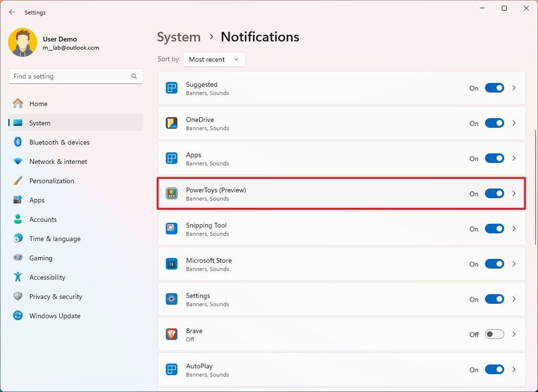Click the PowerToys (Preview) app icon
Viewport: 538px width, 392px height.
coord(171,193)
